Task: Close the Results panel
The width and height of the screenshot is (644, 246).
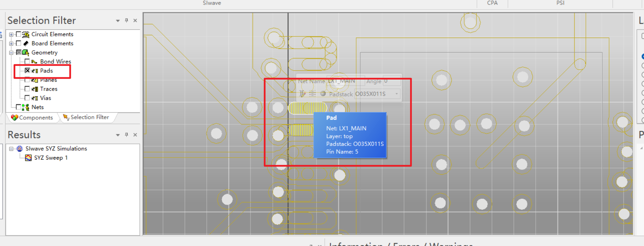Action: pyautogui.click(x=135, y=135)
